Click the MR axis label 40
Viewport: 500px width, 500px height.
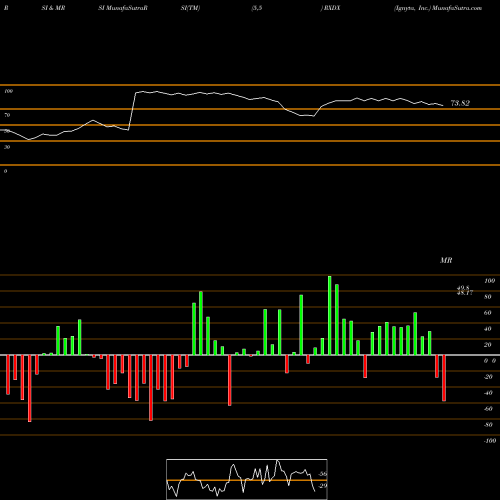tap(488, 329)
